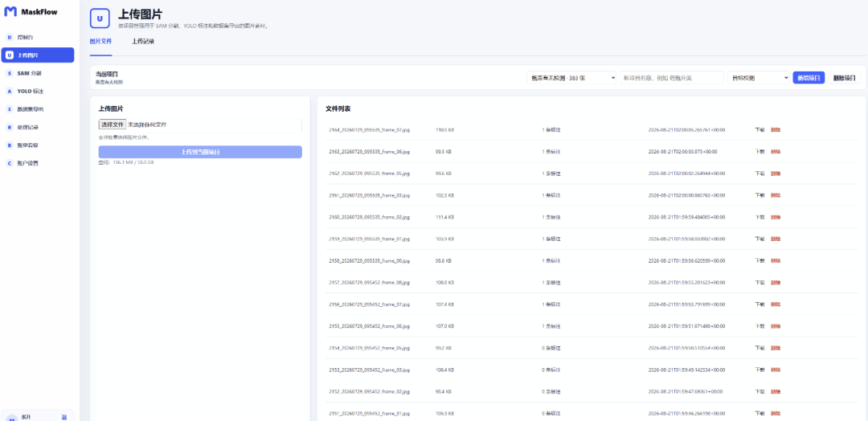Open YOLO 标注 via its A badge

(x=10, y=92)
